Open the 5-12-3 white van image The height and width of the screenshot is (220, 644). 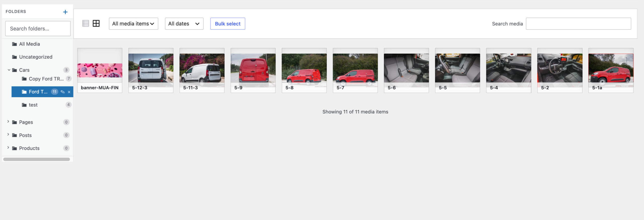(151, 70)
